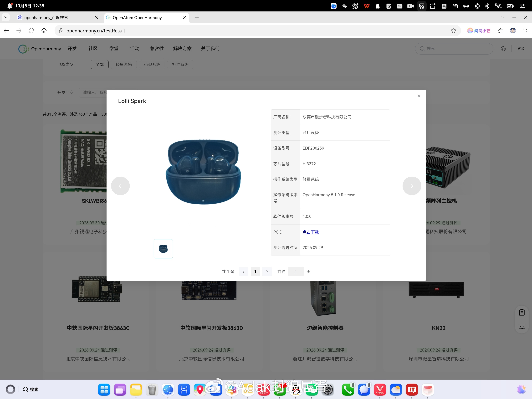The image size is (532, 399).
Task: Go to the next page in the dialog pagination
Action: tap(267, 271)
